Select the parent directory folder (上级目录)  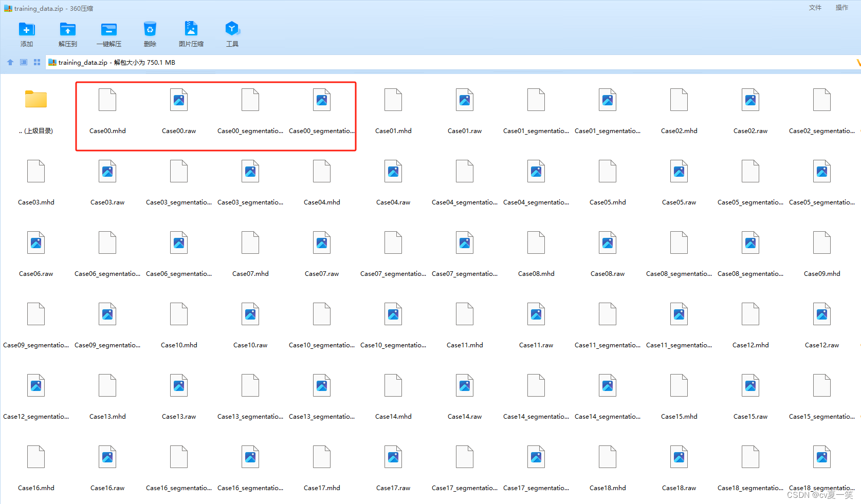click(x=36, y=100)
